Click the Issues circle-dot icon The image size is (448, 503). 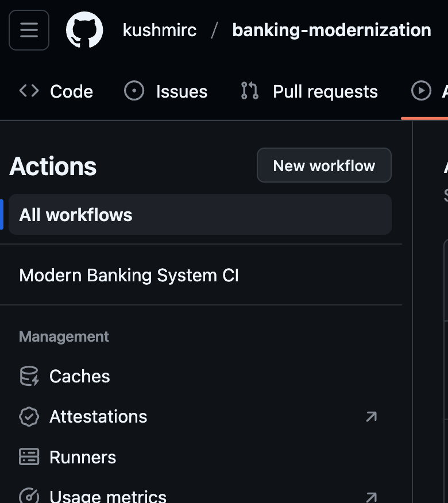(x=134, y=91)
